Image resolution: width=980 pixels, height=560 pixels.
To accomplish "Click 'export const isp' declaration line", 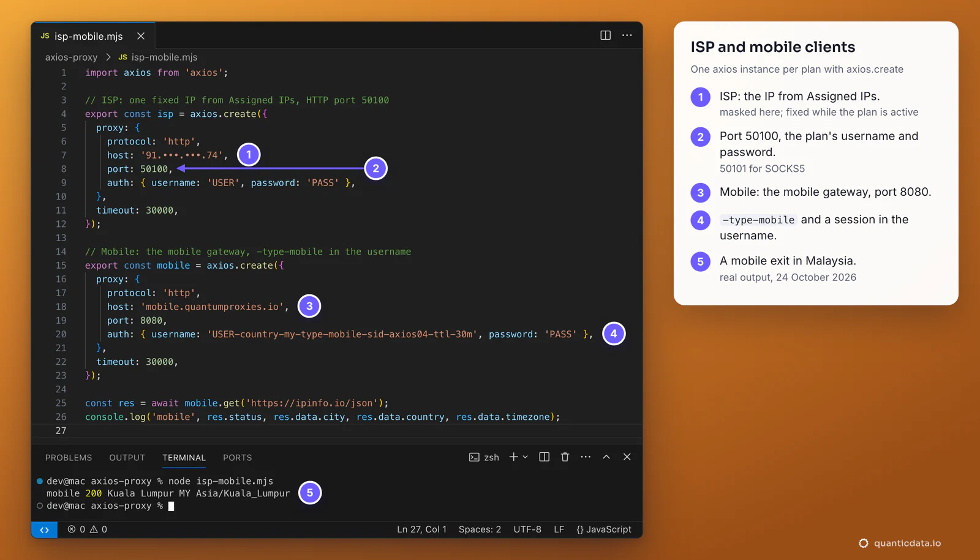I will pos(176,114).
